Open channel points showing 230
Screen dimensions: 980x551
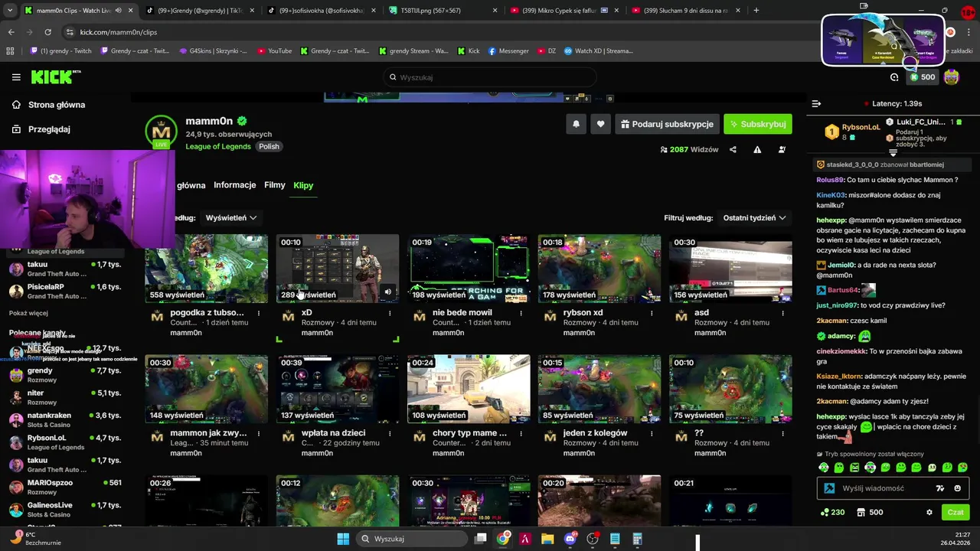pyautogui.click(x=832, y=513)
